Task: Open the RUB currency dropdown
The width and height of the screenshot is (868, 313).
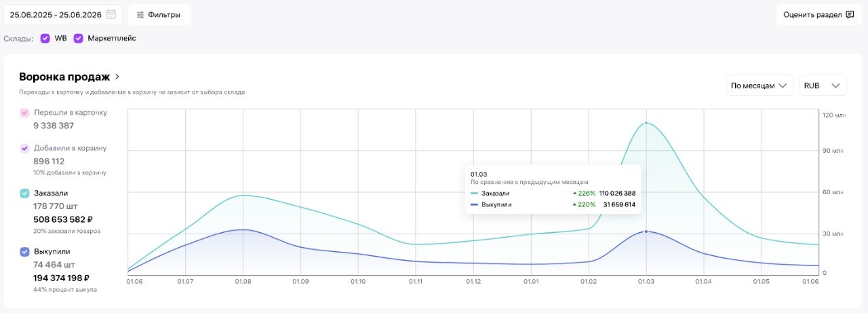Action: 823,86
